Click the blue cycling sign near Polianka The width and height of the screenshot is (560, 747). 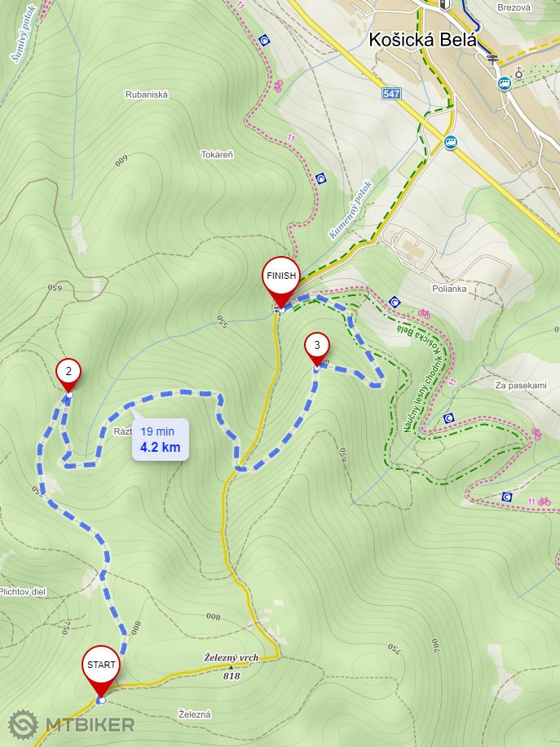pos(395,302)
